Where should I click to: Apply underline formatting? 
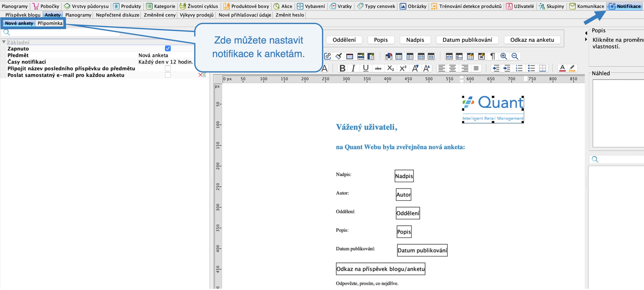coord(366,68)
